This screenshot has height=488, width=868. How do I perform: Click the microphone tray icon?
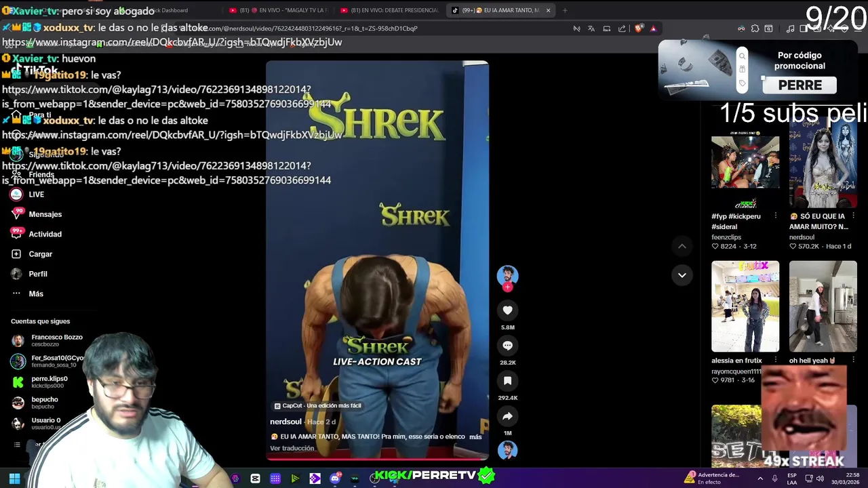click(x=774, y=479)
